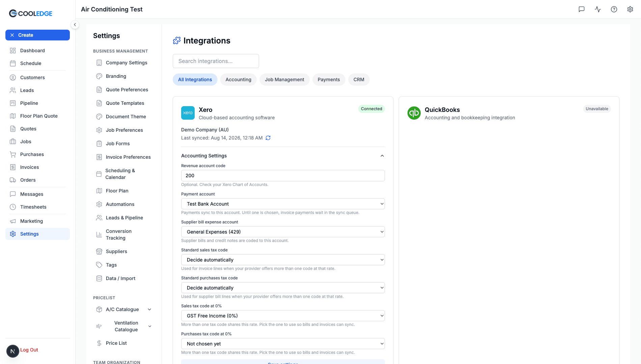
Task: Open Quotes in the sidebar
Action: [x=37, y=129]
